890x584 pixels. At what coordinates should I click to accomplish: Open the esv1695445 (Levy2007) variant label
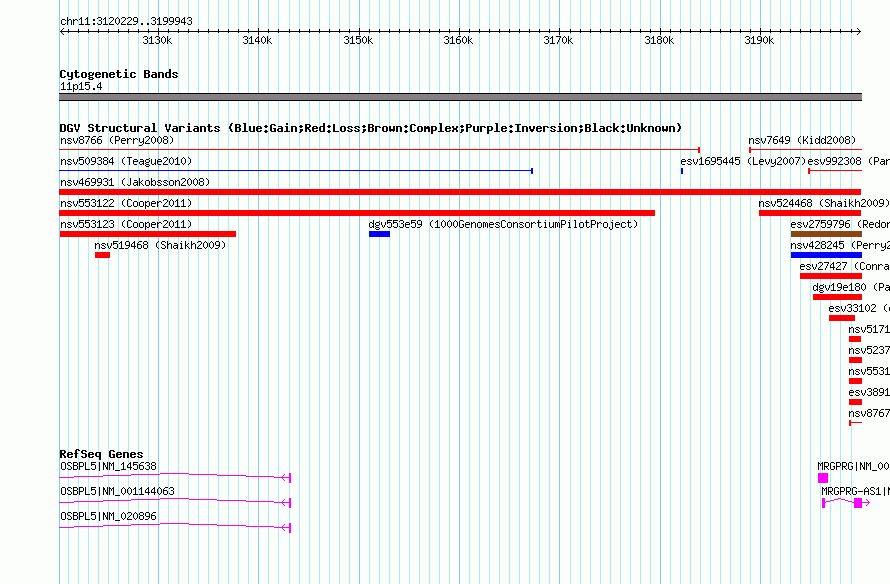[x=743, y=161]
